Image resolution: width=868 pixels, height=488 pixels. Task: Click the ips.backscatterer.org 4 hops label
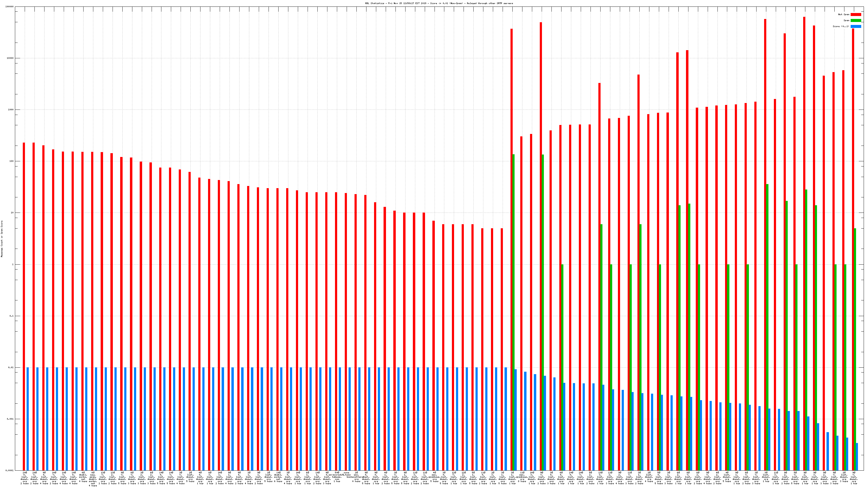356,477
